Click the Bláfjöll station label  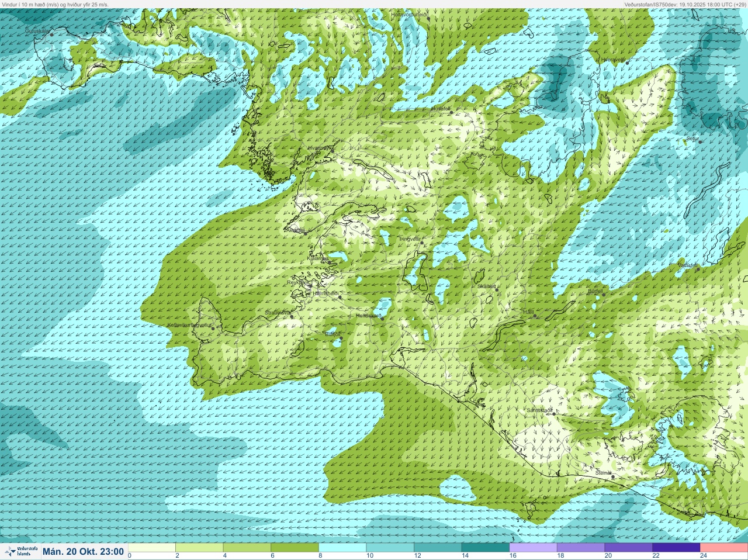333,334
